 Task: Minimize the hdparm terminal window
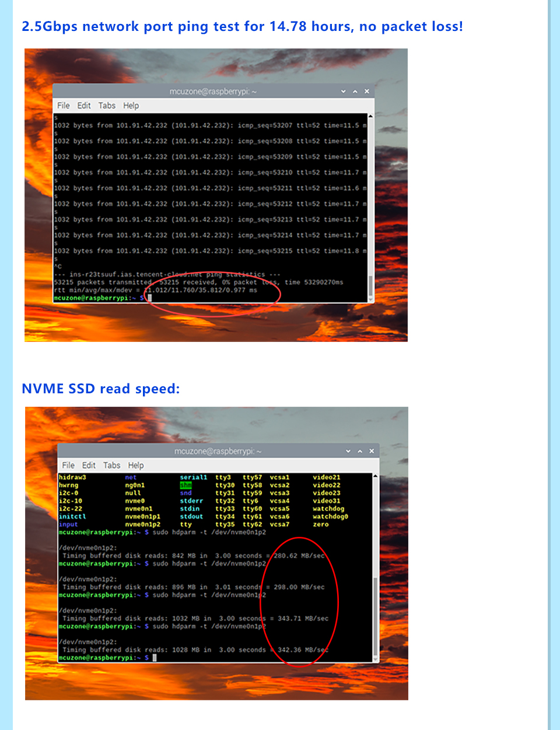pyautogui.click(x=348, y=451)
